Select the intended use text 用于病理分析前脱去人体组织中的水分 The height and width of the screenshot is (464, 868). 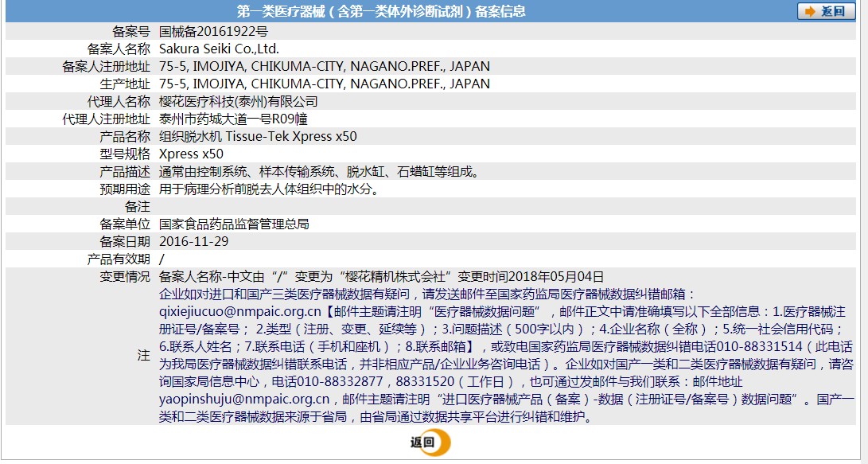click(x=270, y=189)
